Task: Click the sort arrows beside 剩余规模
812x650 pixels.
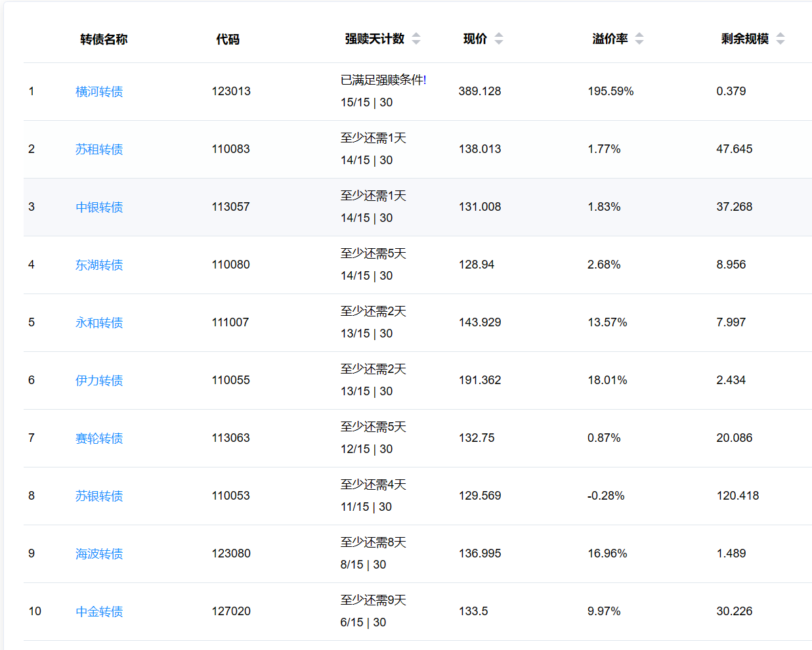Action: click(780, 39)
